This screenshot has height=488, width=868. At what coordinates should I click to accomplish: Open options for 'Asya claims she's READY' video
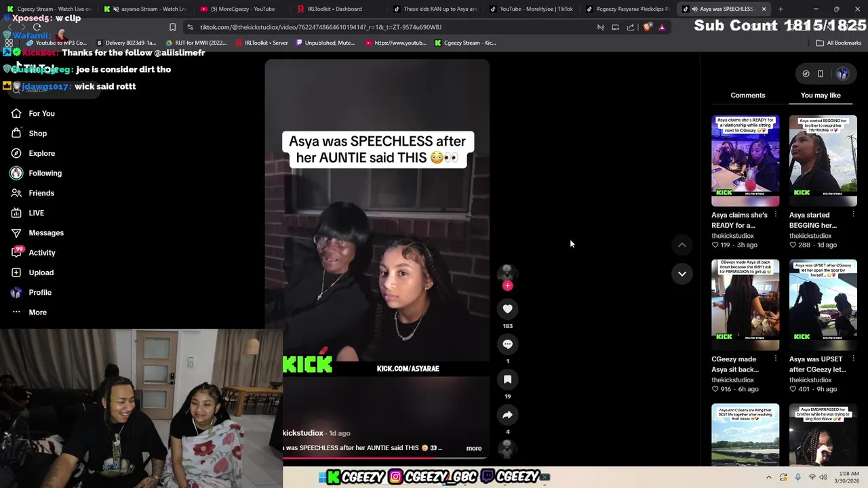pos(775,215)
